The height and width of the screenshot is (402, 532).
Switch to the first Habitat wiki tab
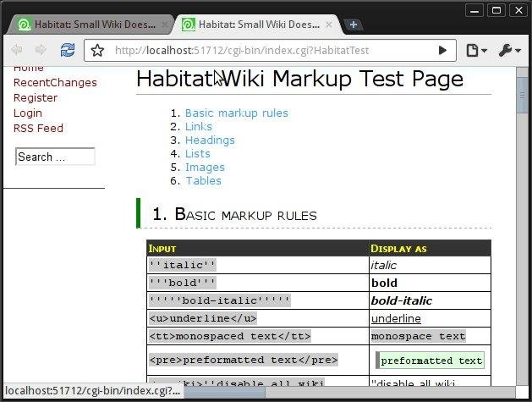point(91,25)
